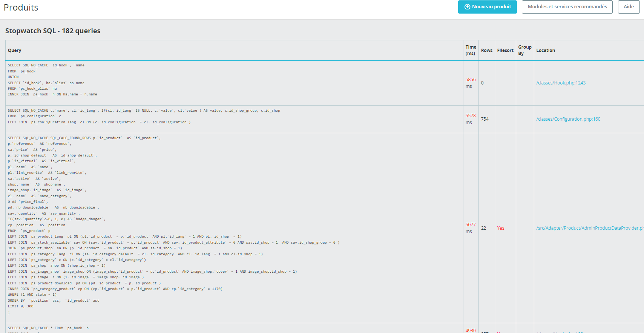Viewport: 644px width, 333px height.
Task: Click the ORDER BY position asc line
Action: point(54,301)
